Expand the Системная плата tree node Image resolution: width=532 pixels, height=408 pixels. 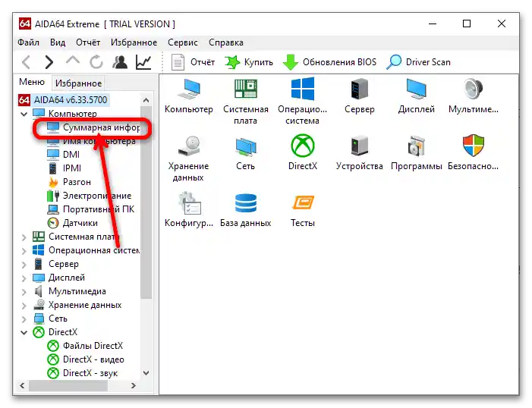click(24, 237)
